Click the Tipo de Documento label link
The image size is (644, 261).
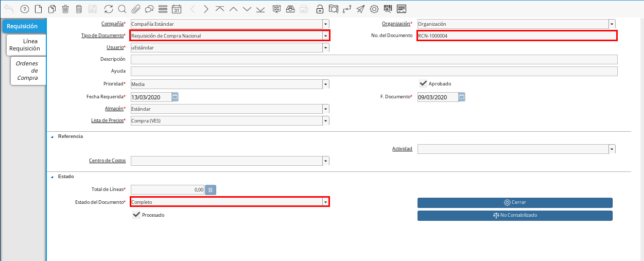102,36
